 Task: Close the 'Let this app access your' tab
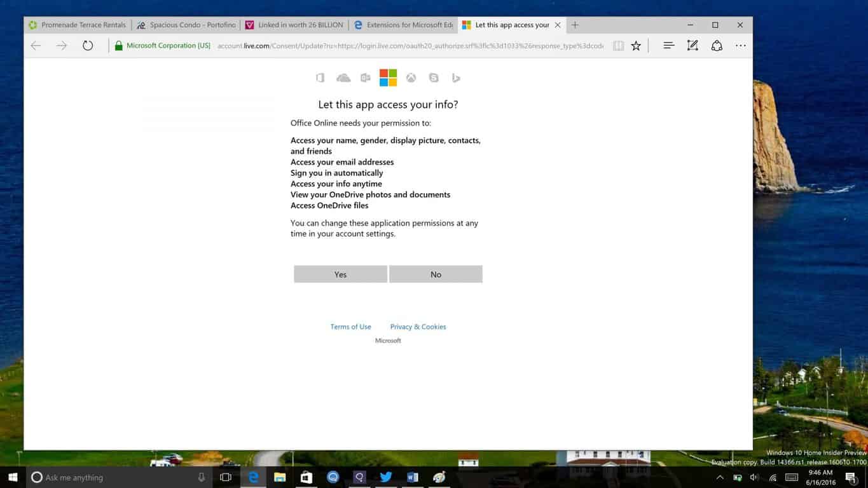click(x=558, y=25)
